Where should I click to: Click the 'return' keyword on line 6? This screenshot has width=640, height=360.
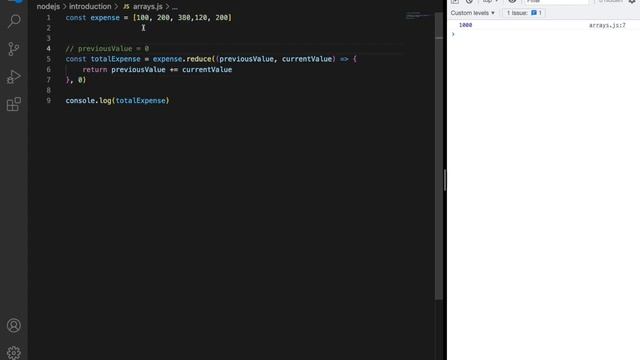(95, 69)
